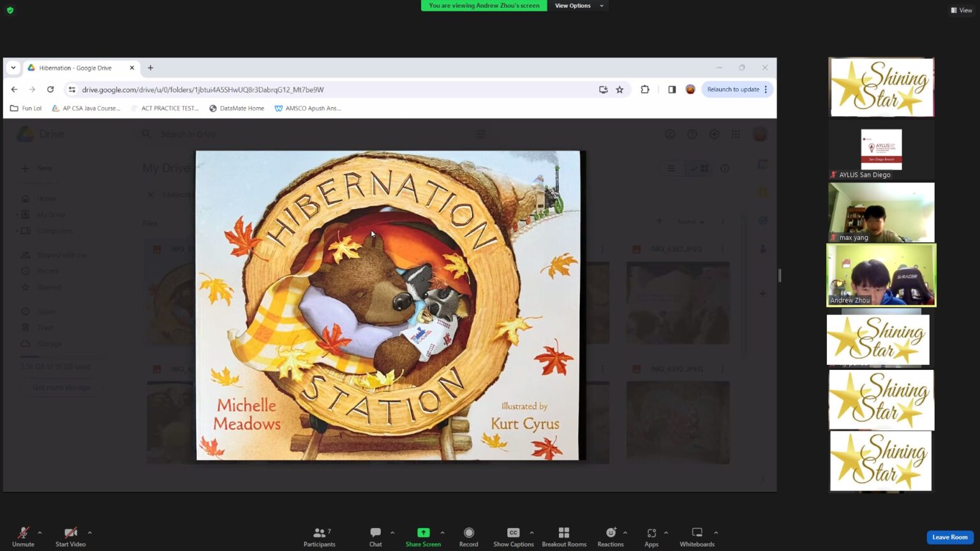The height and width of the screenshot is (551, 980).
Task: Click the install app icon in address bar
Action: [x=603, y=89]
